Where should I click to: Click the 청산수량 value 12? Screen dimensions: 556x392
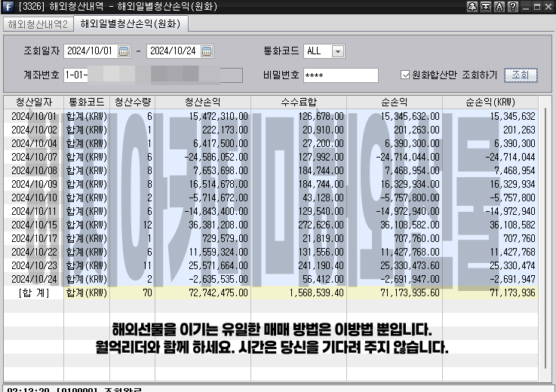tap(148, 225)
